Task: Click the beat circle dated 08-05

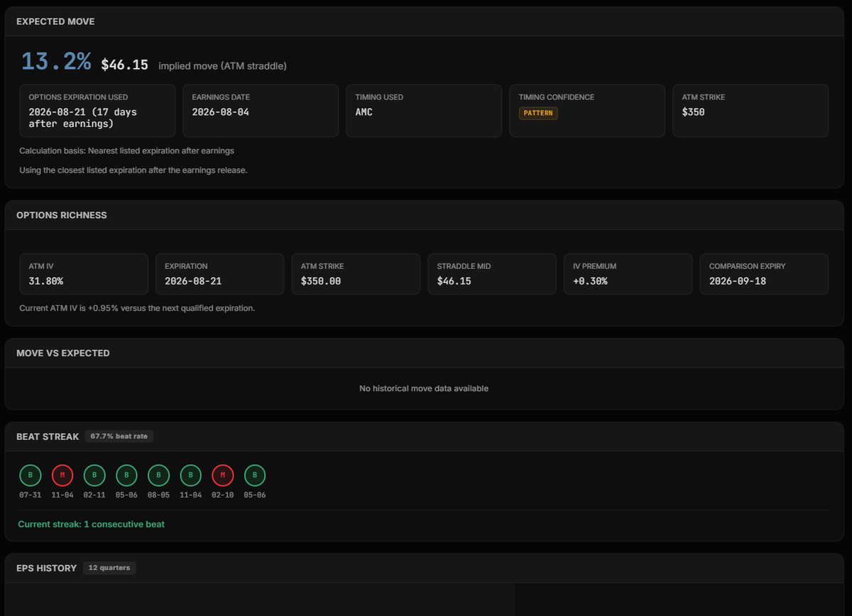Action: [x=158, y=475]
